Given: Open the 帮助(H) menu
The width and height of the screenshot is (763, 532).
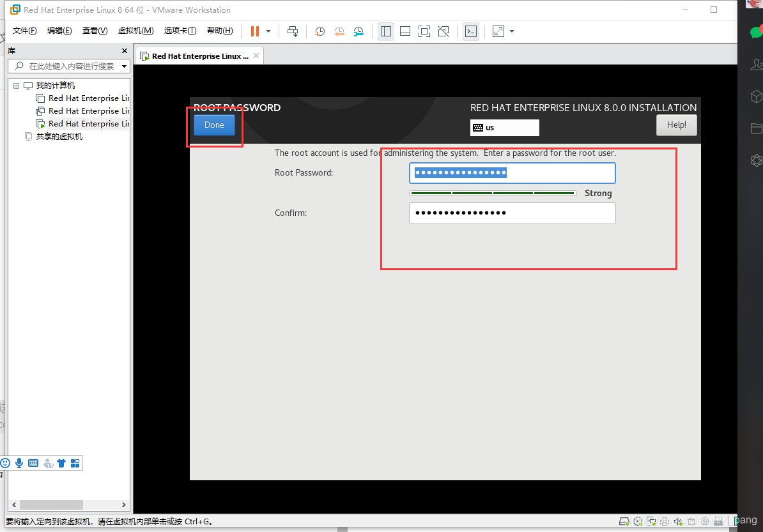Looking at the screenshot, I should (220, 31).
